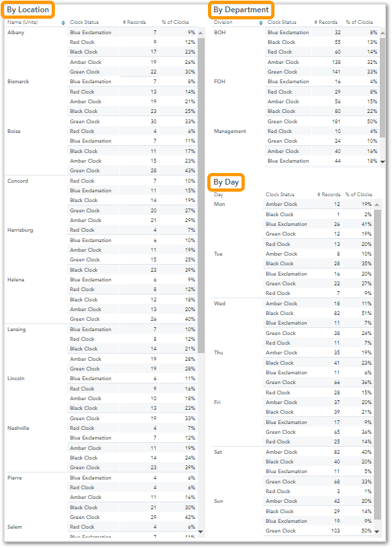
Task: Click the Clock Status header in By Location
Action: pyautogui.click(x=84, y=22)
